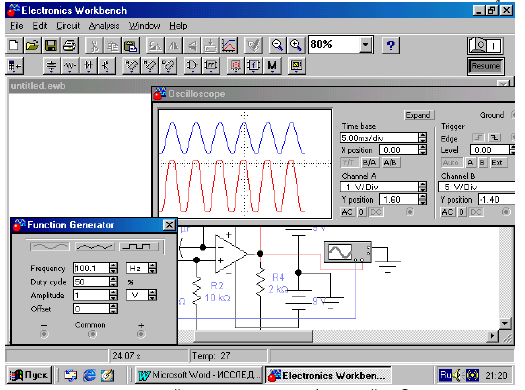Set Channel B coupling to 0

click(x=461, y=212)
